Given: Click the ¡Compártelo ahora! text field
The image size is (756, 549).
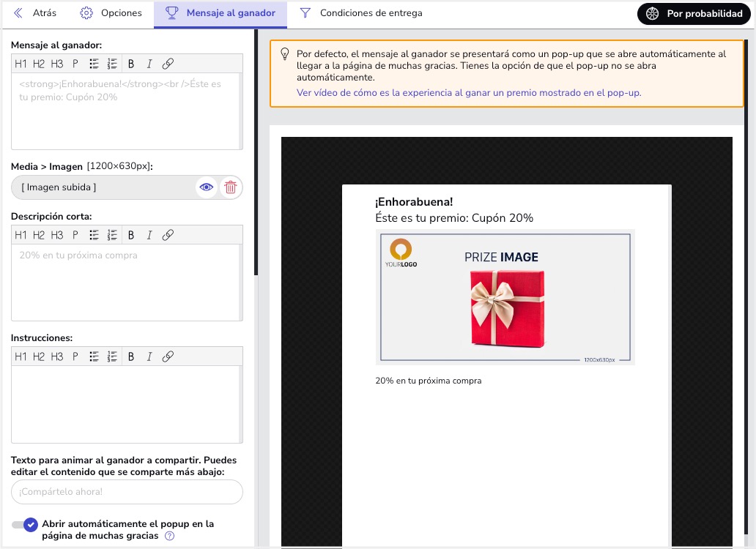Looking at the screenshot, I should 127,492.
